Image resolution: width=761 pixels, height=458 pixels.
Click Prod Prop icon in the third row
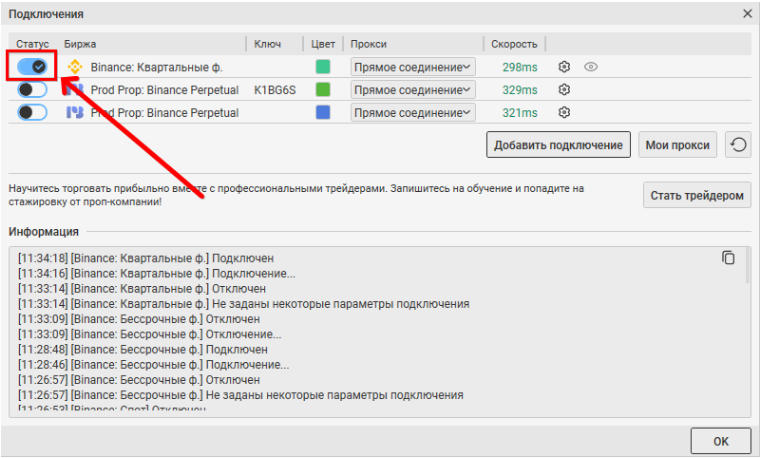pyautogui.click(x=74, y=113)
